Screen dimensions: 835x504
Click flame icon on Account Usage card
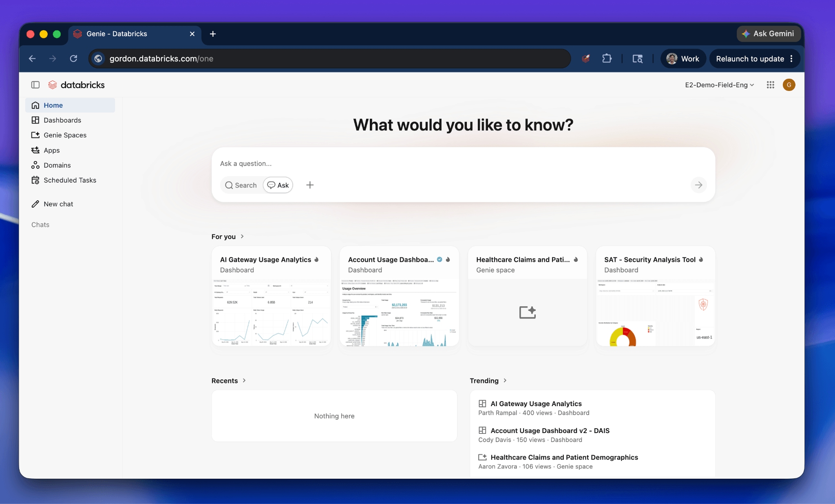(x=448, y=259)
